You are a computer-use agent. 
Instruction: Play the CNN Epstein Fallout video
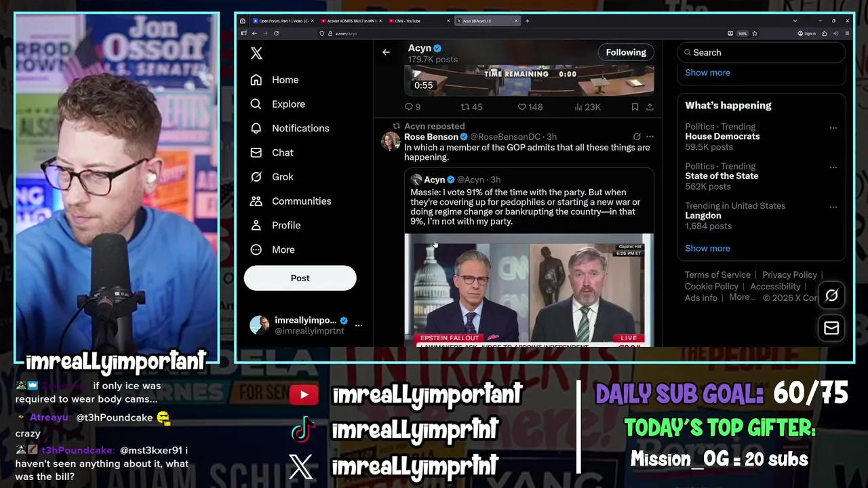529,290
